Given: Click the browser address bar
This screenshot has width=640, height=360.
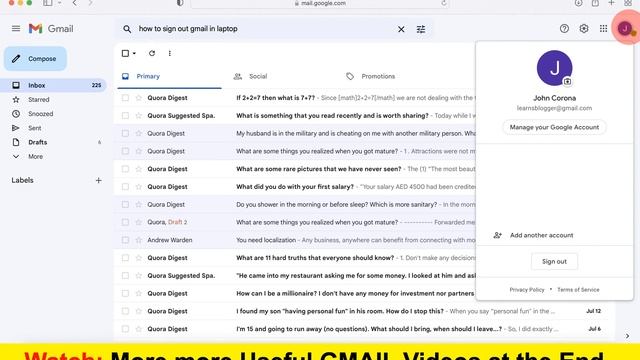Looking at the screenshot, I should (320, 3).
